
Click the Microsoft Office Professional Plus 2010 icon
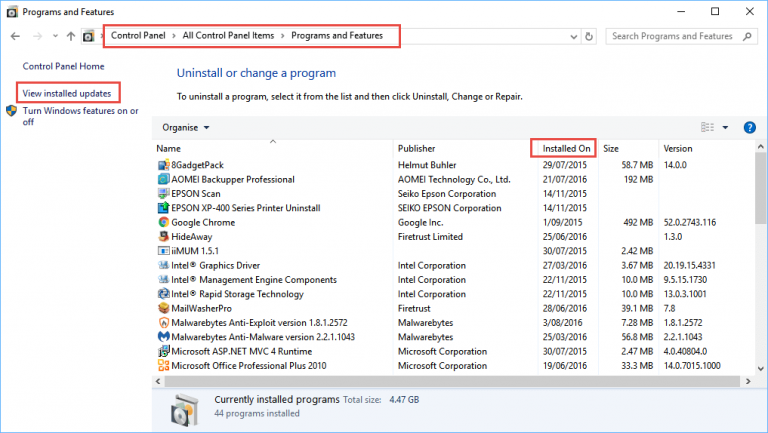(164, 365)
